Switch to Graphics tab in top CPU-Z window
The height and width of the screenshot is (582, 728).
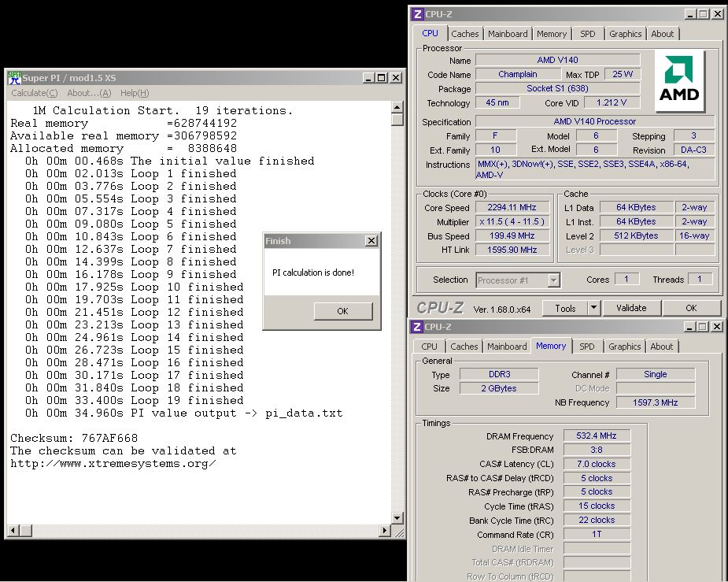pos(625,34)
